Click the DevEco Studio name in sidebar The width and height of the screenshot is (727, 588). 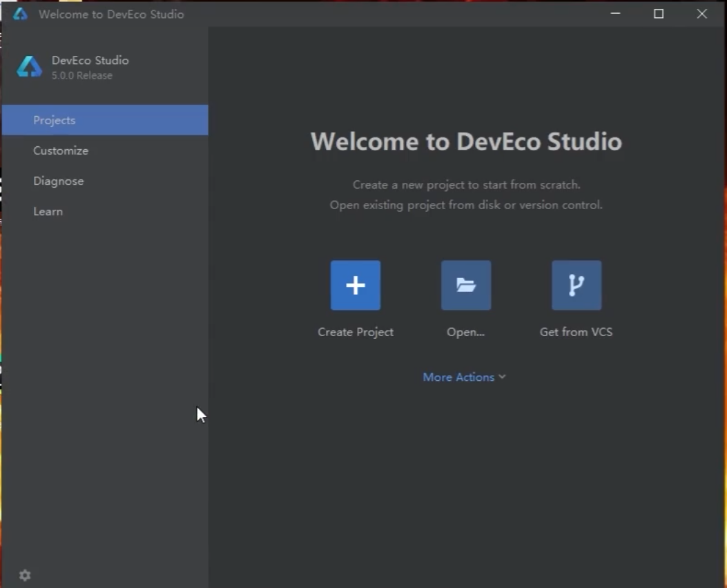90,60
